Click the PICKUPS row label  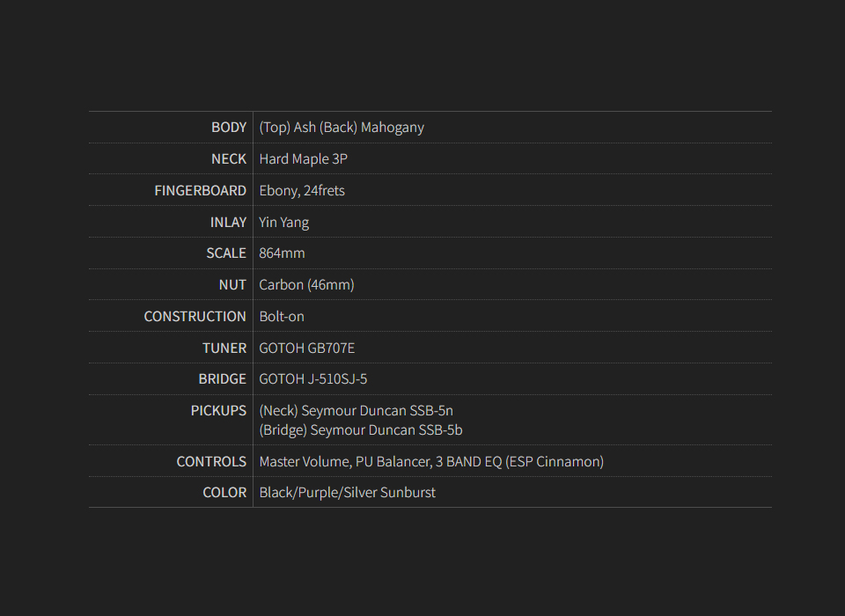[x=219, y=411]
